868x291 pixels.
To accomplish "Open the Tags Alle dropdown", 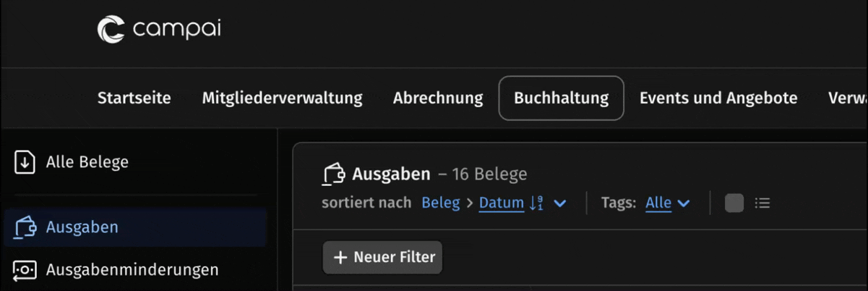I will [667, 203].
